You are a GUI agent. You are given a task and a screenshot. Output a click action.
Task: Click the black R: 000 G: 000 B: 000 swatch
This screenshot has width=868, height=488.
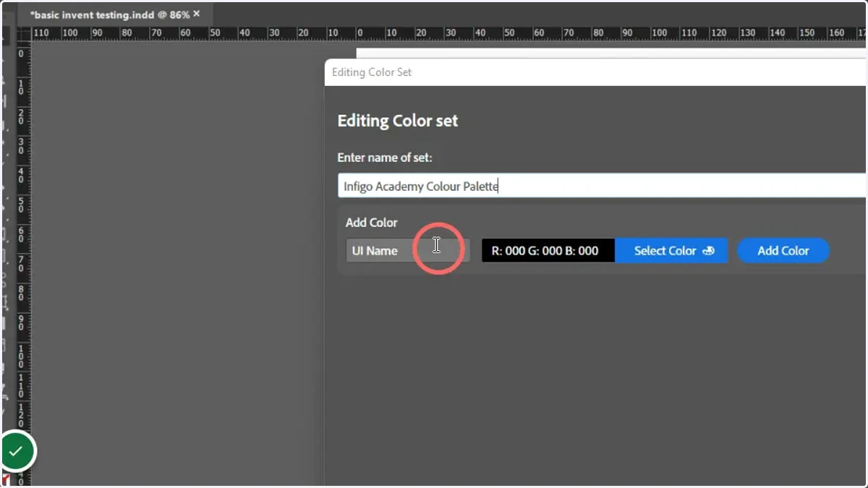click(x=548, y=251)
